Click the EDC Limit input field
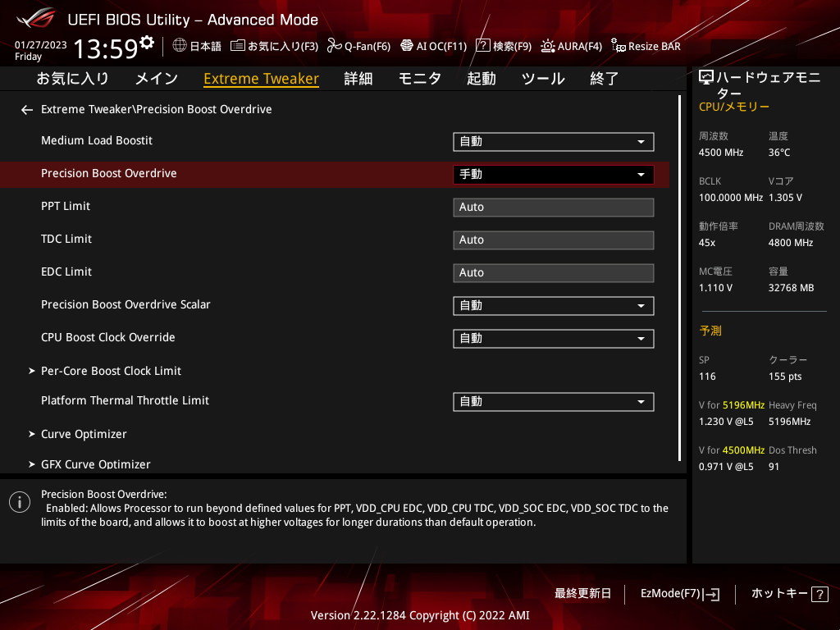Screen dimensions: 840x630 pyautogui.click(x=554, y=272)
